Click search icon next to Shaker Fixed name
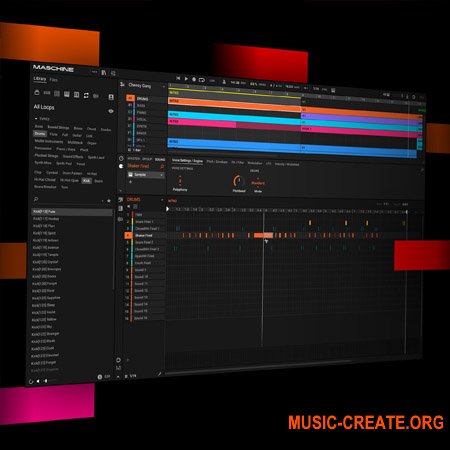The image size is (450, 450). pyautogui.click(x=162, y=166)
